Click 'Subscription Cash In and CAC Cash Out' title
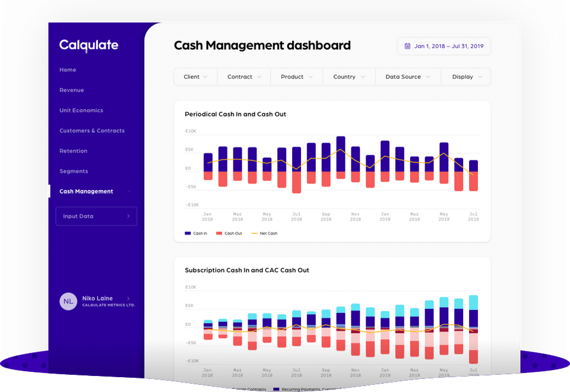The height and width of the screenshot is (392, 570). tap(247, 270)
